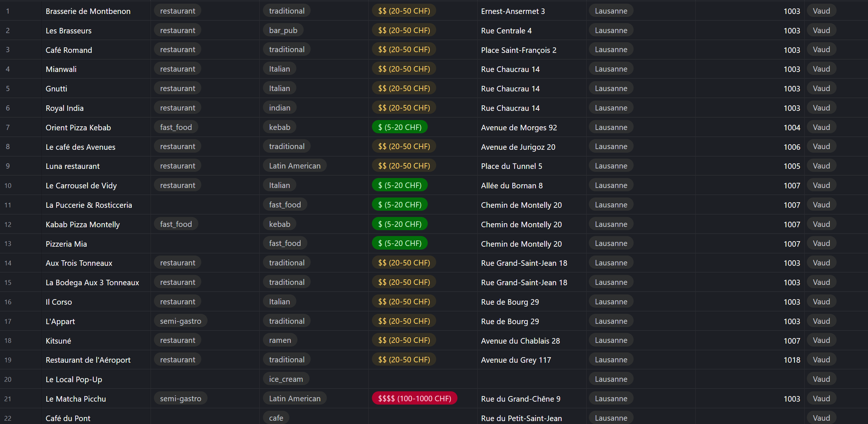Click the Le Matcha Picchu name cell
The image size is (868, 424).
(x=76, y=399)
